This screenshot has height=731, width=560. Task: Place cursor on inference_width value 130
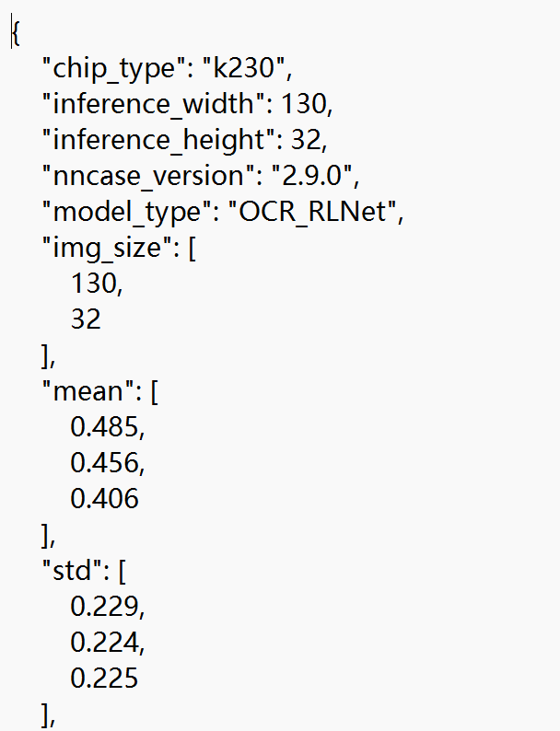(305, 105)
